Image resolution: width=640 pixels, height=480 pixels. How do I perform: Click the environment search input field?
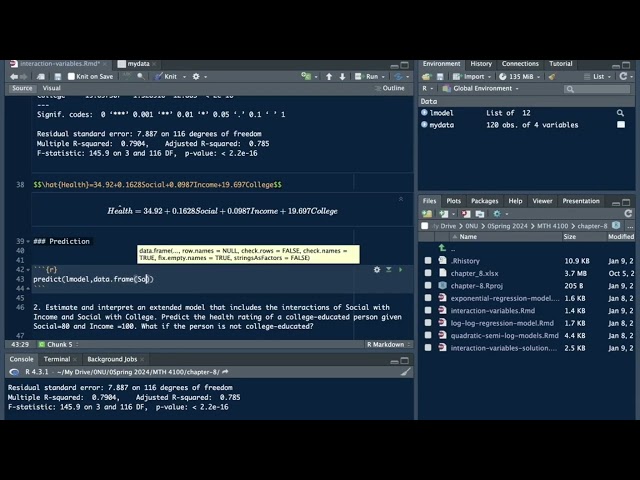click(x=597, y=89)
